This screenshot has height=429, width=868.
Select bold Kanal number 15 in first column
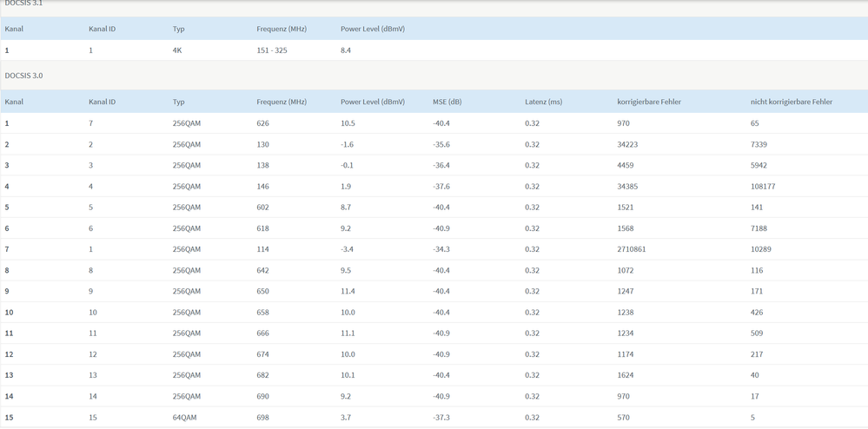coord(9,418)
